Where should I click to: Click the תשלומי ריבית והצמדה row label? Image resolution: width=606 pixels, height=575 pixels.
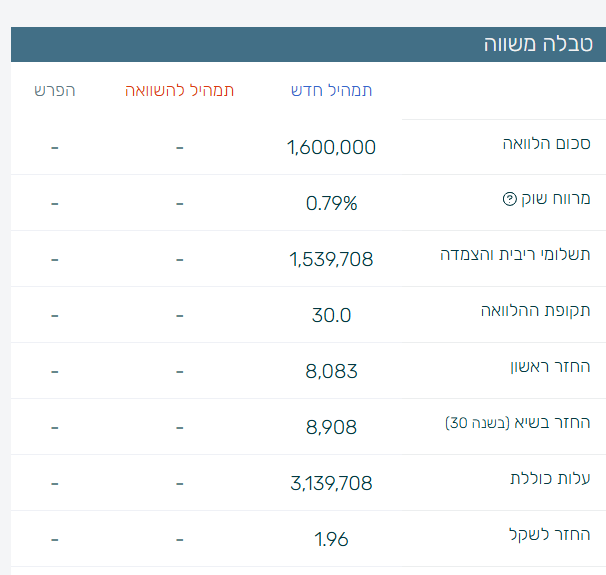click(515, 254)
